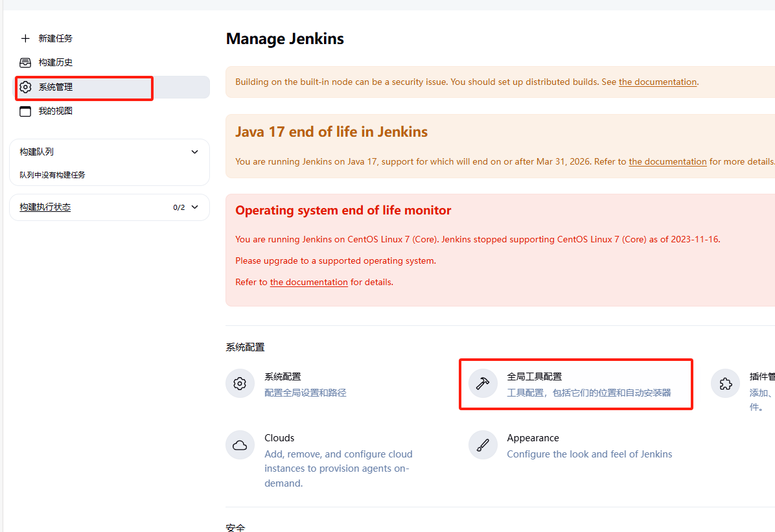775x532 pixels.
Task: Open the Clouds configuration entry
Action: (279, 438)
